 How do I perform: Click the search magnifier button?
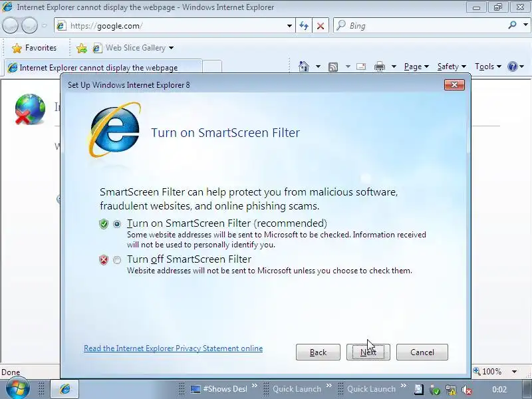(512, 25)
